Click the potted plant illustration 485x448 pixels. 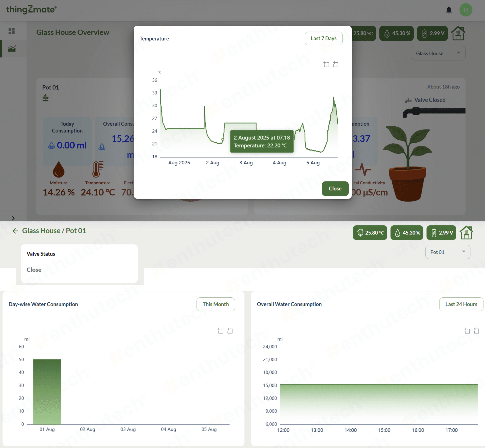(x=408, y=163)
